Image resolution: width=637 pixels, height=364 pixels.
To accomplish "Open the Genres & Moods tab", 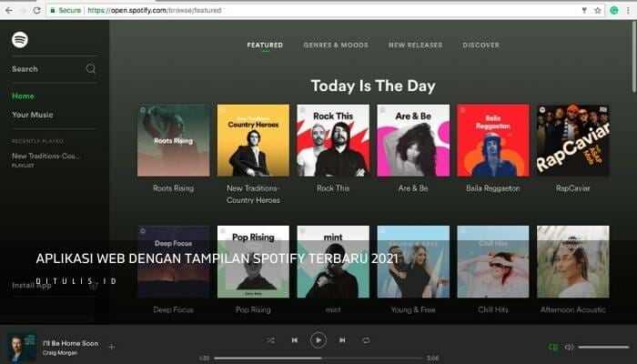I will (x=336, y=45).
